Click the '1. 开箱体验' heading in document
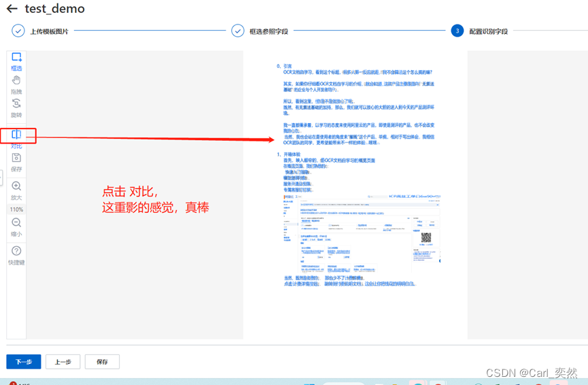Screen dimensions: 588x385 pyautogui.click(x=289, y=154)
